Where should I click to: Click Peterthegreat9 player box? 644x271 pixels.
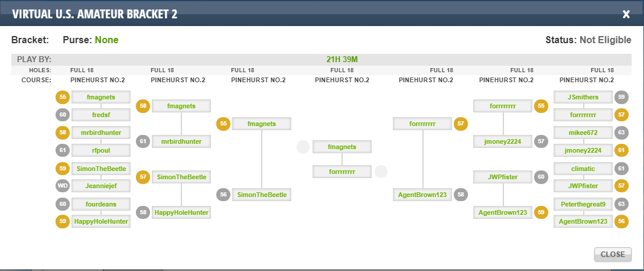point(583,204)
